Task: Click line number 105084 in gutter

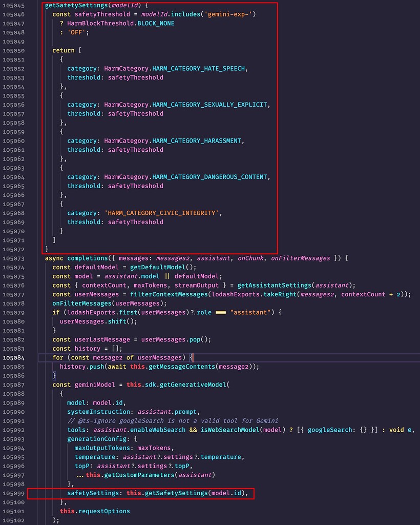Action: pos(13,357)
